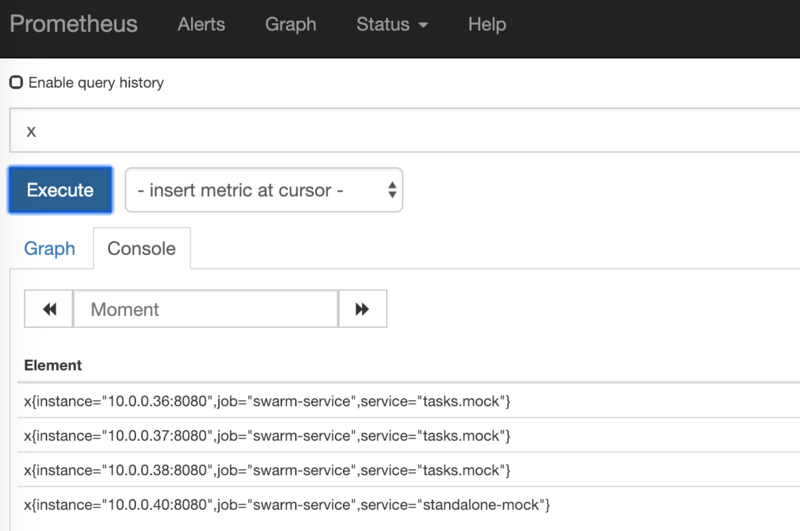Viewport: 800px width, 531px height.
Task: Select the standalone-mock result row
Action: pyautogui.click(x=408, y=504)
